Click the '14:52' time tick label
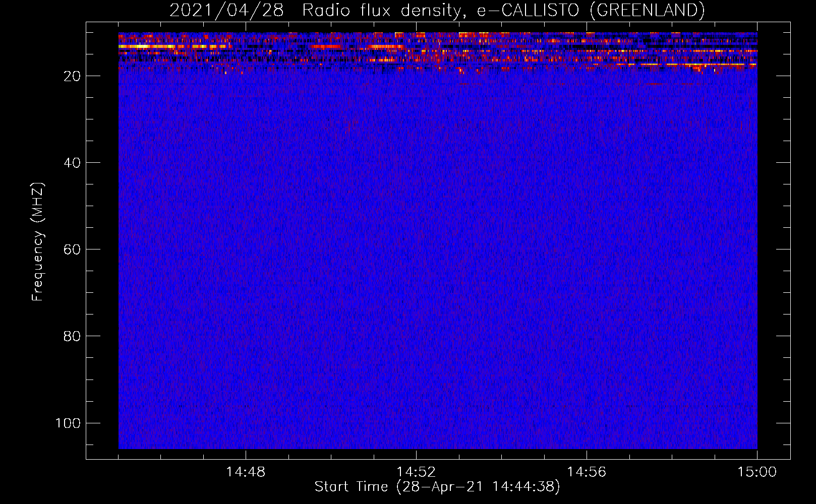The height and width of the screenshot is (504, 816). (x=416, y=472)
